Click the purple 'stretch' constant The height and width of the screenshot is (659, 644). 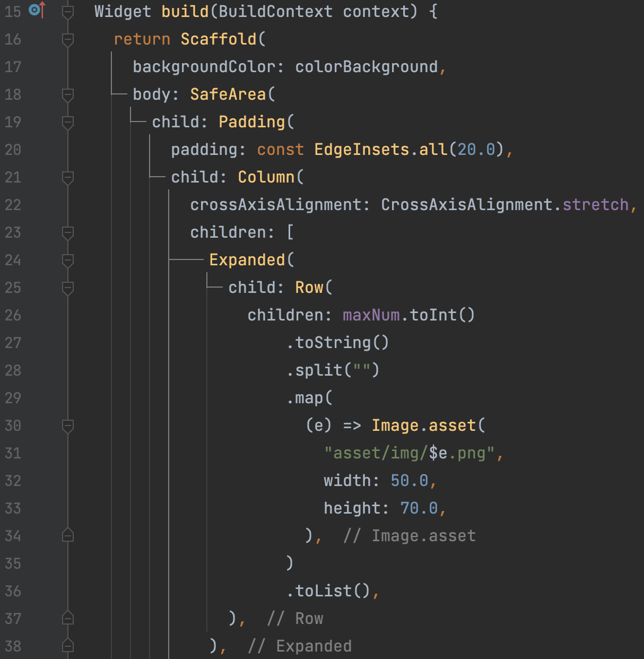pos(596,205)
